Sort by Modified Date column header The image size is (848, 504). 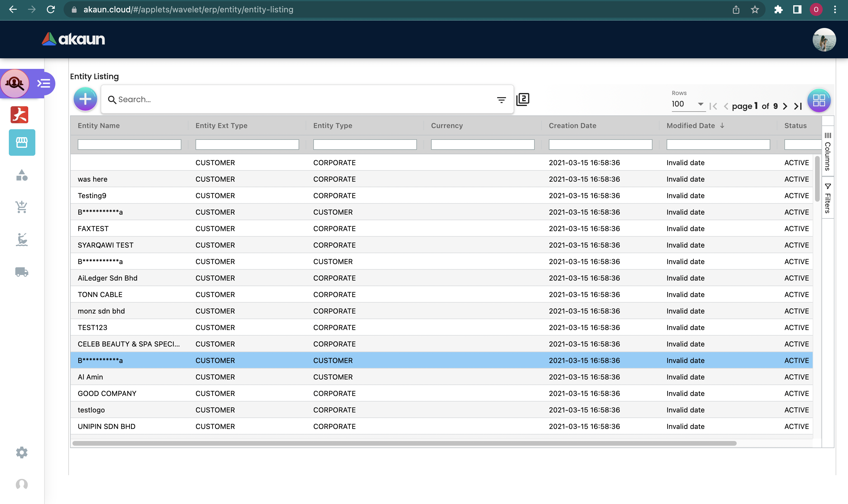(691, 126)
